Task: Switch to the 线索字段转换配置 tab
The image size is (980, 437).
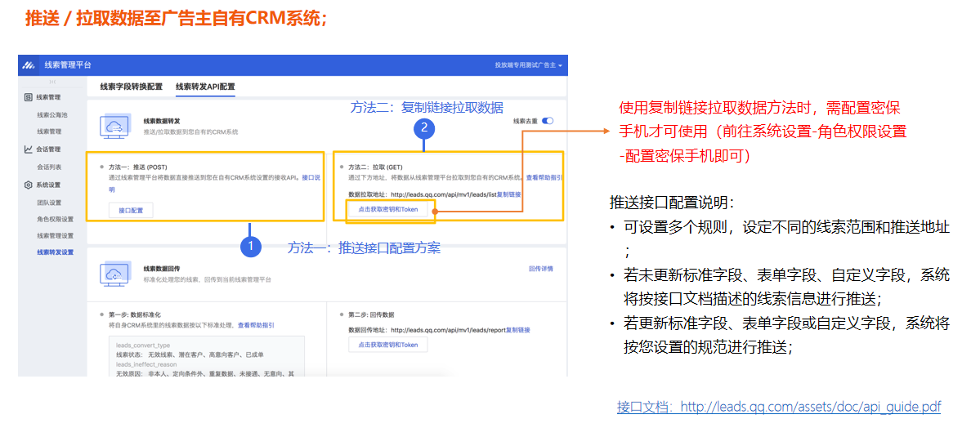Action: (131, 87)
